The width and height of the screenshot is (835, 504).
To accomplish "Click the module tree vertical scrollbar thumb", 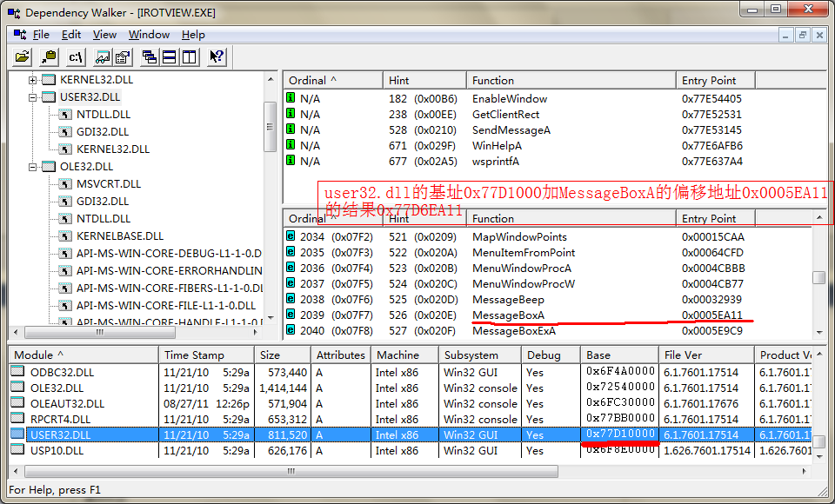I will [x=270, y=127].
